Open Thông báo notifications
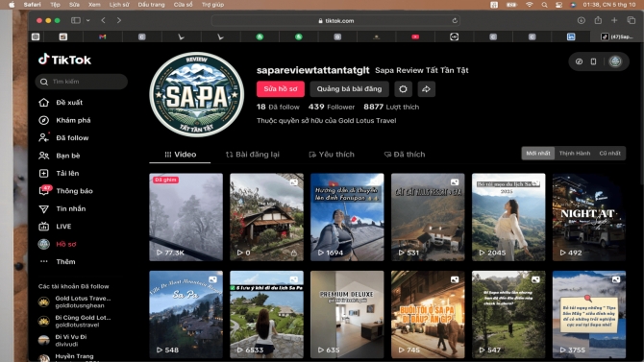 pyautogui.click(x=65, y=191)
